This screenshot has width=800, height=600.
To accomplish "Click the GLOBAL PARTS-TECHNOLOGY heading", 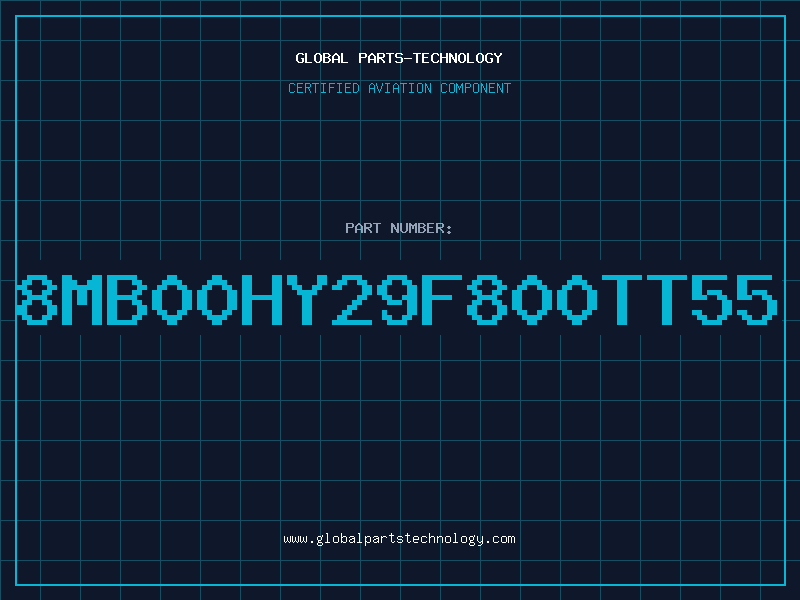I will pos(399,58).
